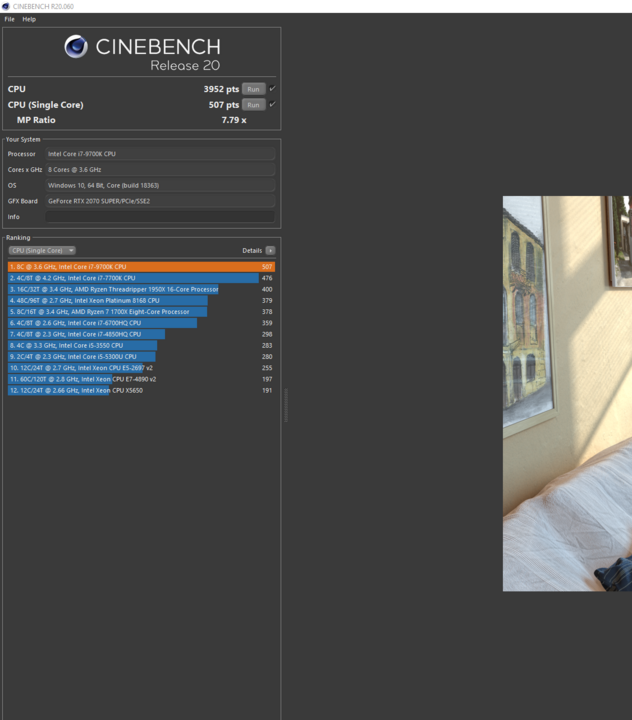This screenshot has width=632, height=720.
Task: Toggle the checkbox beside CPU Run button
Action: pos(272,89)
